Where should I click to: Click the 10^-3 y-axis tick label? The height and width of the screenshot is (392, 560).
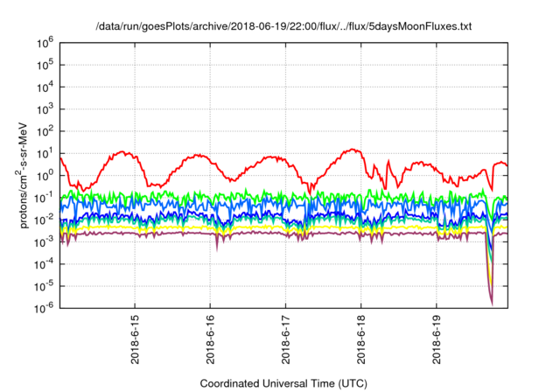[x=45, y=242]
